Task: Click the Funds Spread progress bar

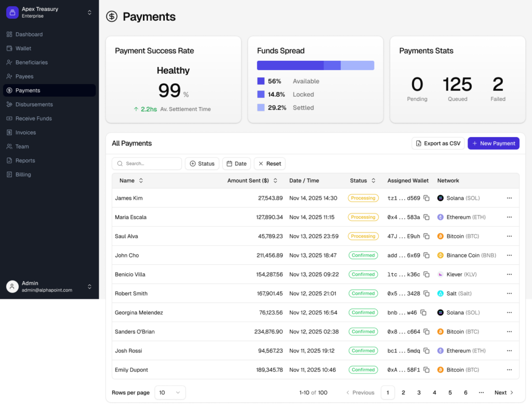Action: (x=315, y=65)
